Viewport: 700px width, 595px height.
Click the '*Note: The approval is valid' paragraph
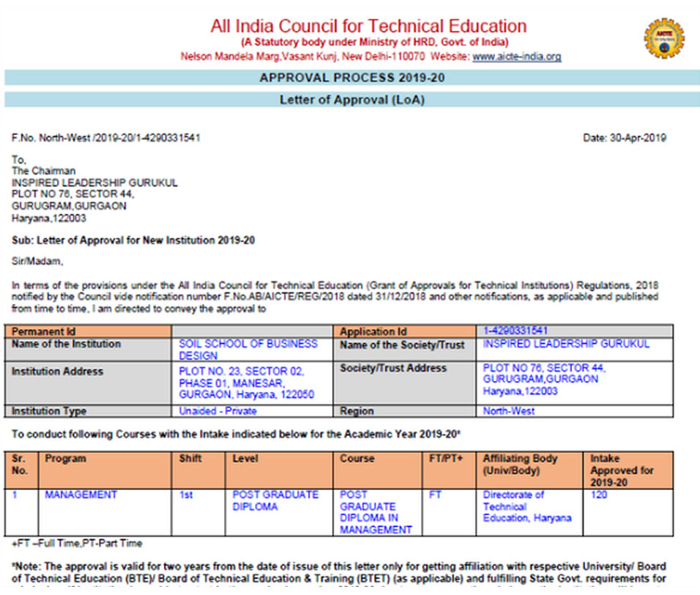[339, 573]
